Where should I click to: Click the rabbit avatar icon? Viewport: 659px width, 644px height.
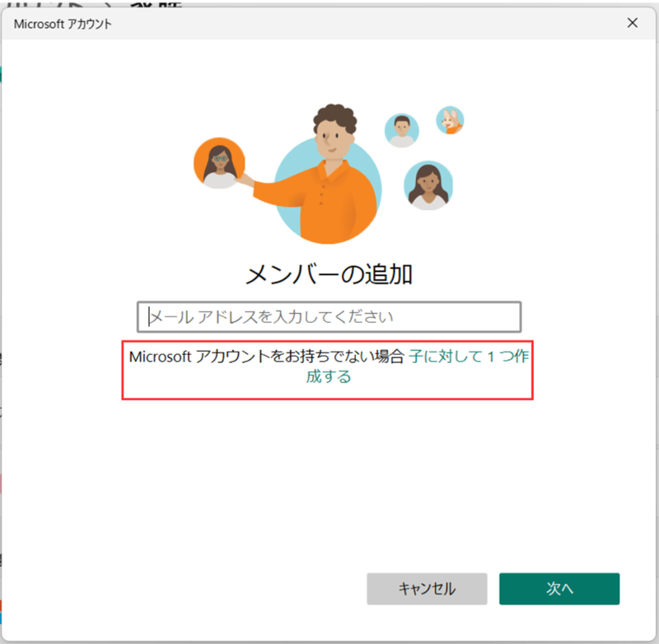[449, 120]
